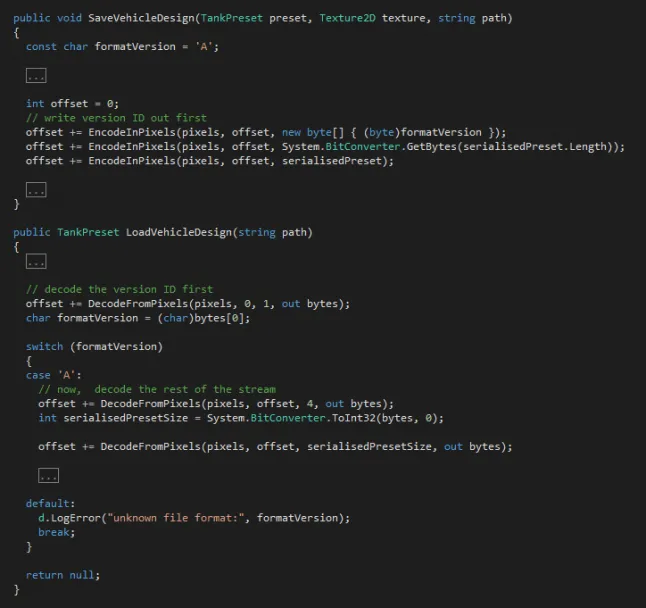The image size is (646, 608).
Task: Click 'DecodeFromPixels(pixels, 0, 1' call
Action: (178, 304)
